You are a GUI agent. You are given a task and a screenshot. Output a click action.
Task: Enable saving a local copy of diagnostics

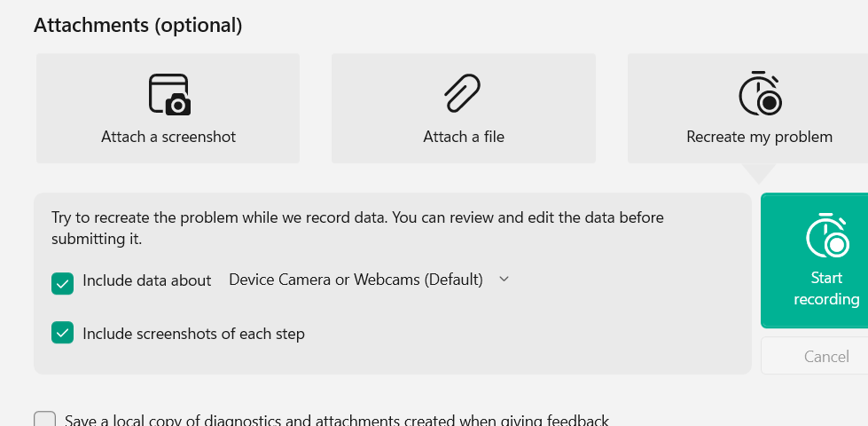[45, 420]
